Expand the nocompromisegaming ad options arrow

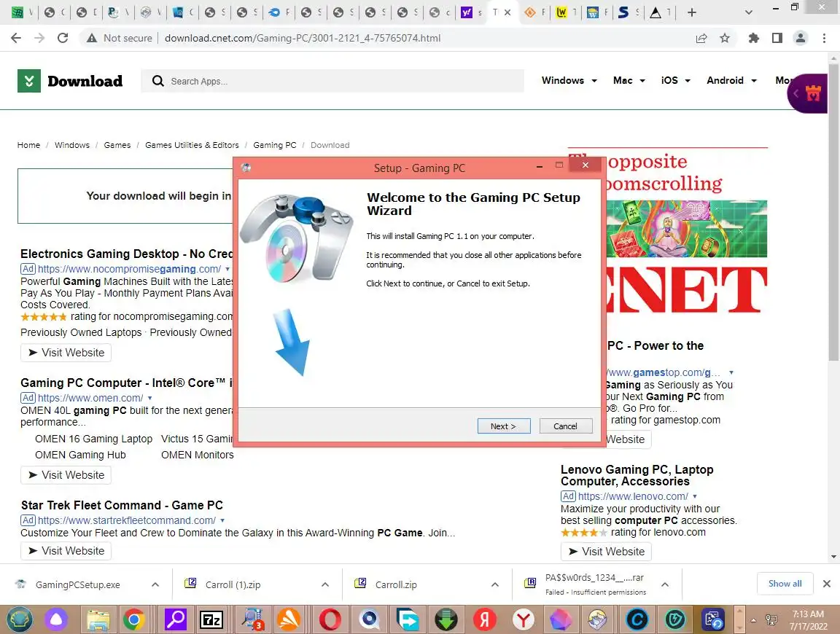[227, 269]
